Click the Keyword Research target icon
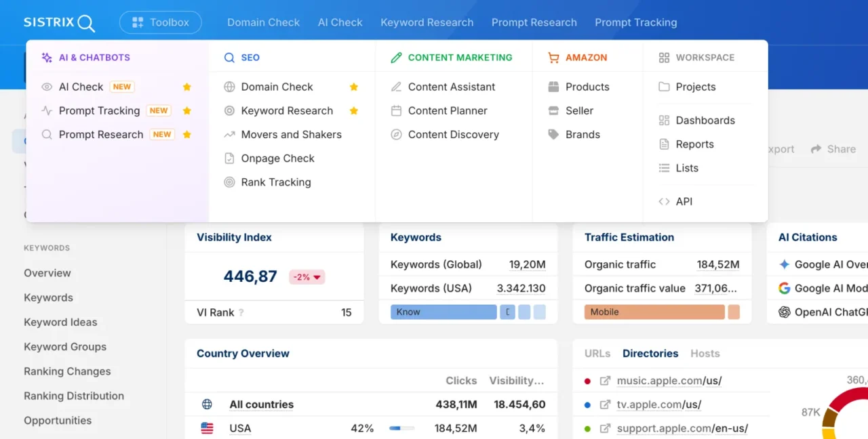The image size is (868, 439). pyautogui.click(x=229, y=110)
